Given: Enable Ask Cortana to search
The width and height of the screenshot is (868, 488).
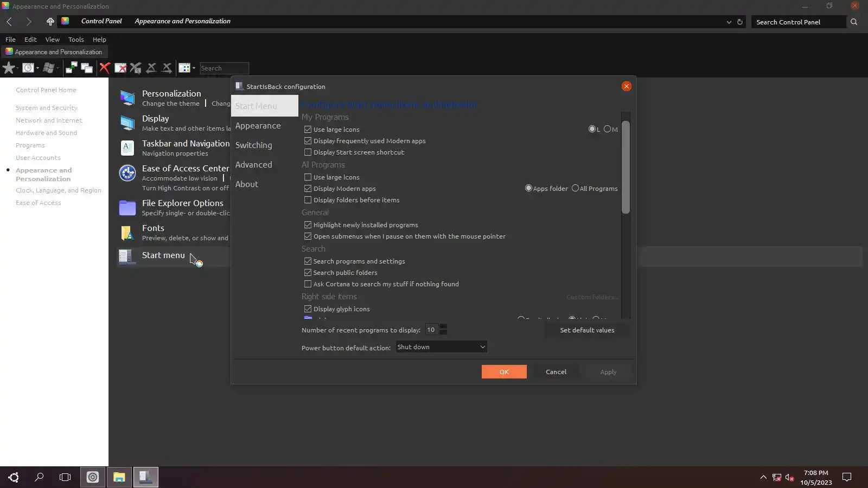Looking at the screenshot, I should click(x=308, y=284).
